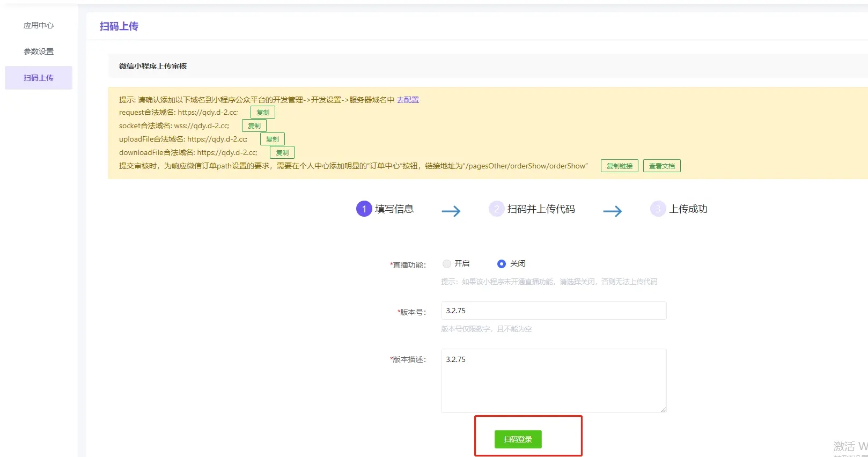Viewport: 868px width, 457px height.
Task: Open 应用中心 in the sidebar
Action: tap(39, 25)
